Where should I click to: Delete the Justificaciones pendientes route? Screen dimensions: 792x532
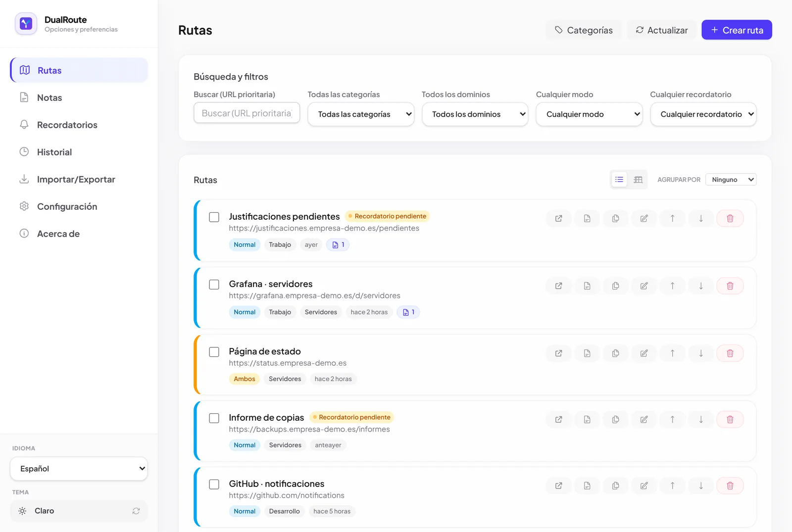(x=730, y=218)
